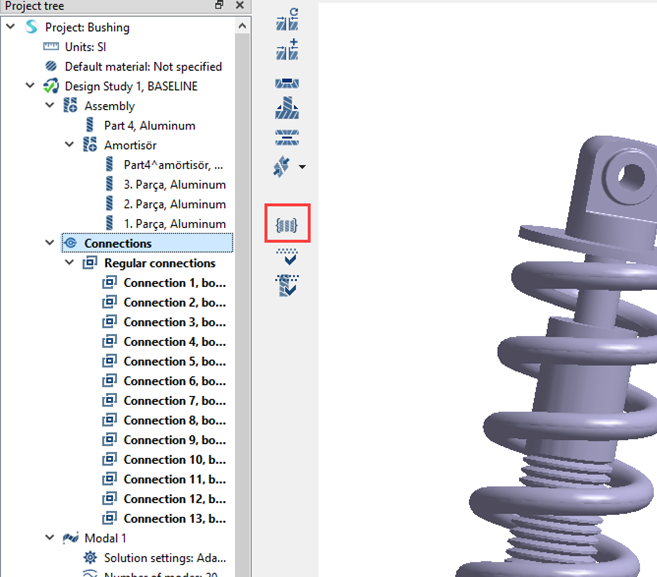Collapse the Design Study 1 branch
This screenshot has width=657, height=577.
pos(31,87)
